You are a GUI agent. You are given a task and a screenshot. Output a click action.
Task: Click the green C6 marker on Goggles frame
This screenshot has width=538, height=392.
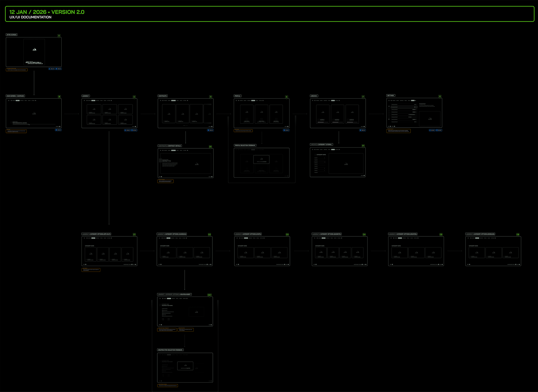(518, 234)
